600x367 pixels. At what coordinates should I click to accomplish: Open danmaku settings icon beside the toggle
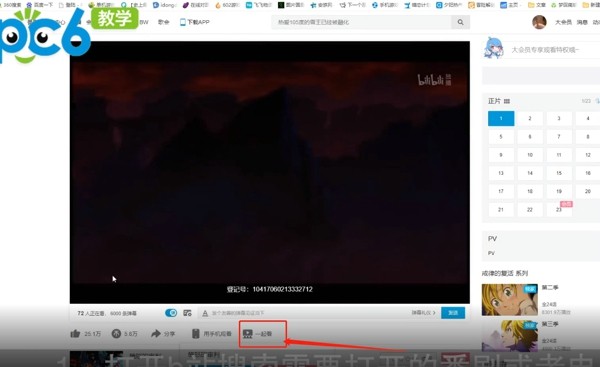point(187,313)
